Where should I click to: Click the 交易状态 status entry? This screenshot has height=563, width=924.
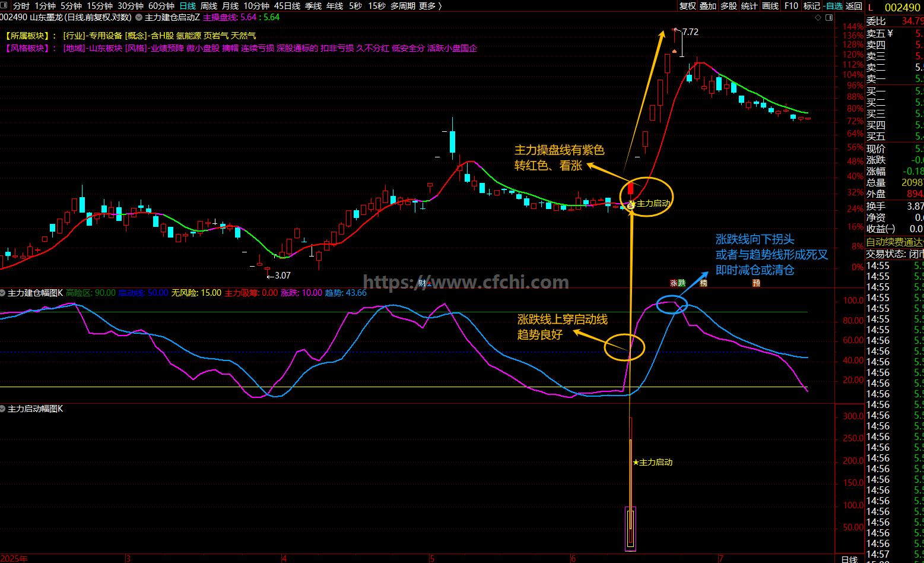895,254
